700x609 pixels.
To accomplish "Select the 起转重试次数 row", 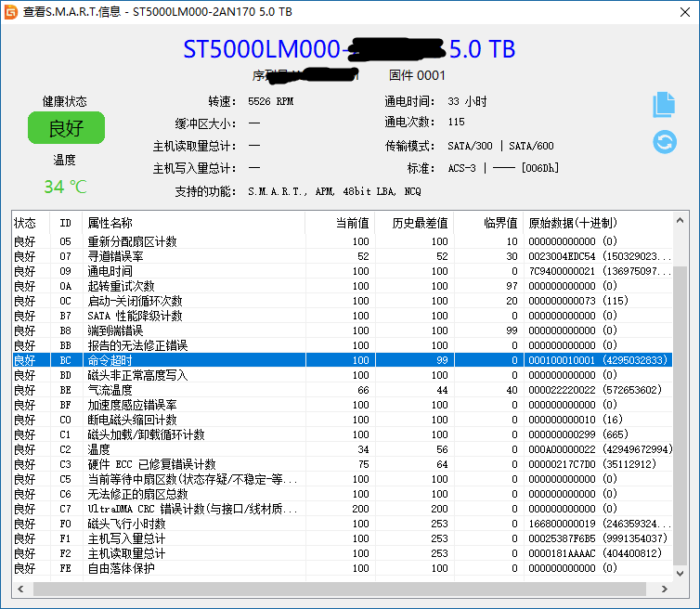I will click(x=343, y=286).
